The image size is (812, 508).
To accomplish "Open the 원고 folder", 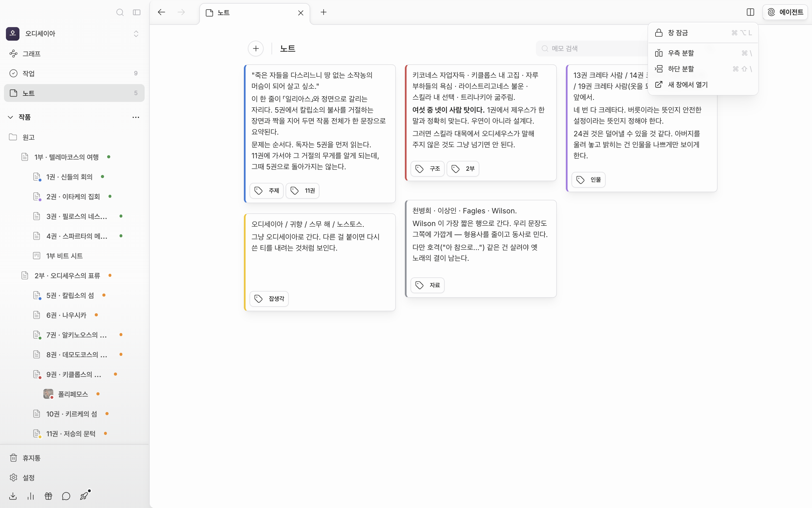I will [74, 137].
